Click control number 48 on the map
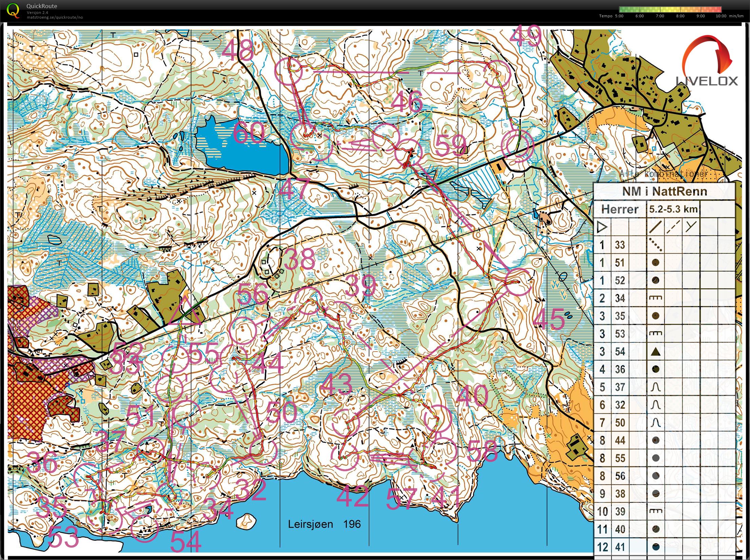Viewport: 750px width, 560px height. (238, 51)
